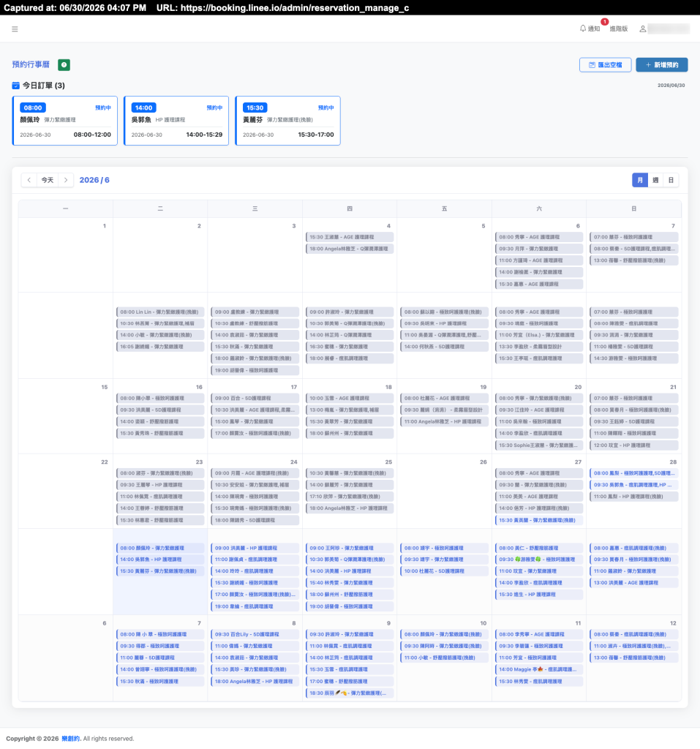Viewport: 700px width, 749px height.
Task: Go to next month arrow
Action: coord(66,180)
